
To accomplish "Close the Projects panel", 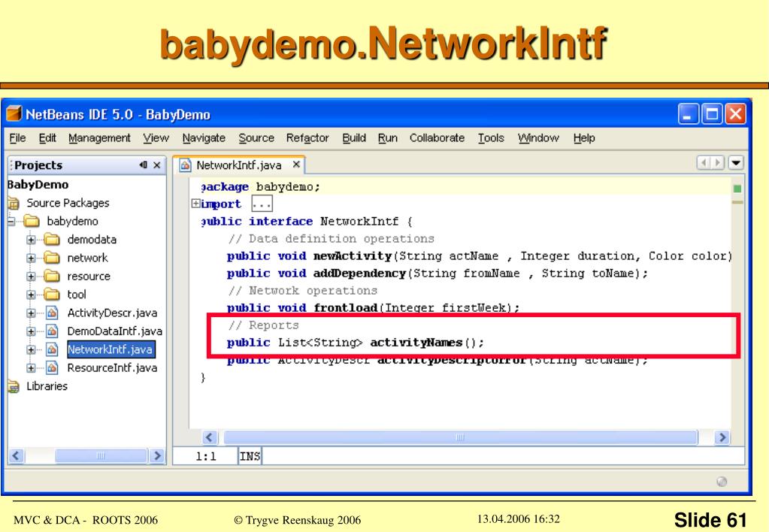I will (x=157, y=165).
